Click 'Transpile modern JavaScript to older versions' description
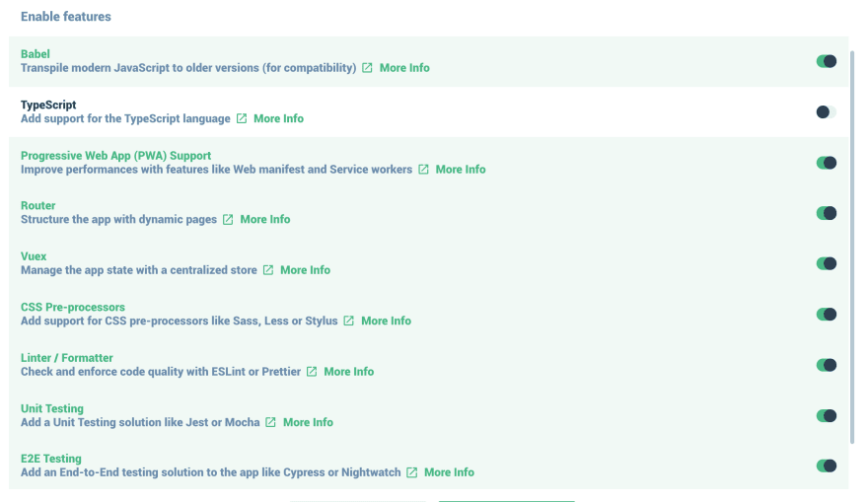Image resolution: width=868 pixels, height=502 pixels. 188,67
